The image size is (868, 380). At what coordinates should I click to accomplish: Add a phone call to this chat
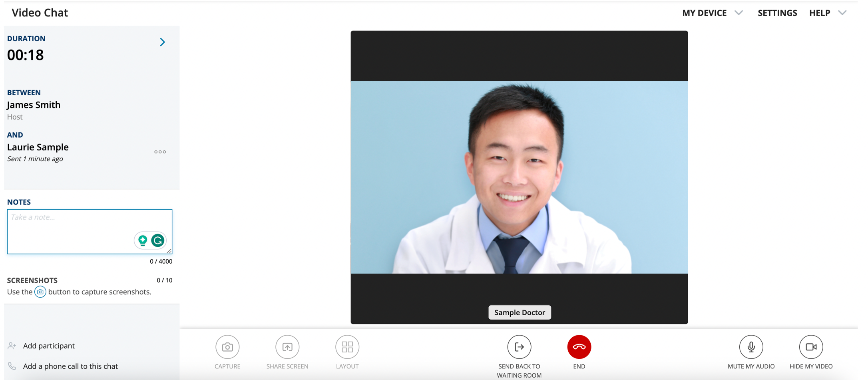coord(70,366)
